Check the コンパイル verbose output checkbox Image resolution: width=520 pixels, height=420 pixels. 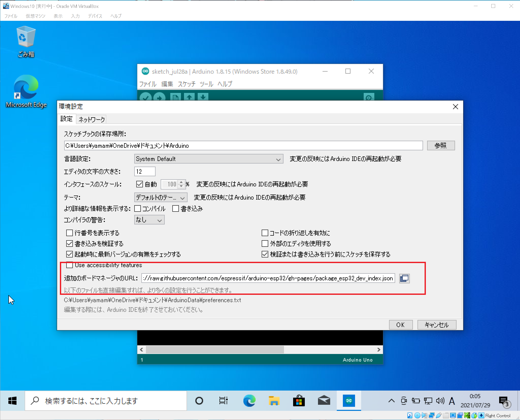pyautogui.click(x=138, y=209)
